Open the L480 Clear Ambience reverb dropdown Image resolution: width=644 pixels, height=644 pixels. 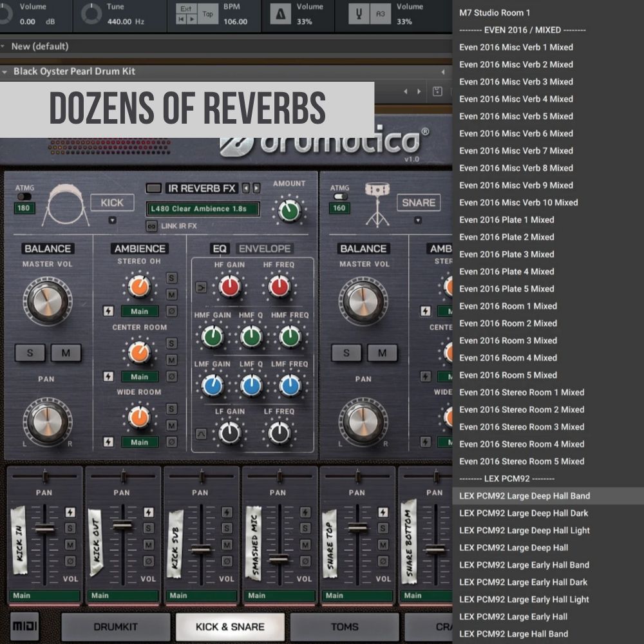(202, 209)
